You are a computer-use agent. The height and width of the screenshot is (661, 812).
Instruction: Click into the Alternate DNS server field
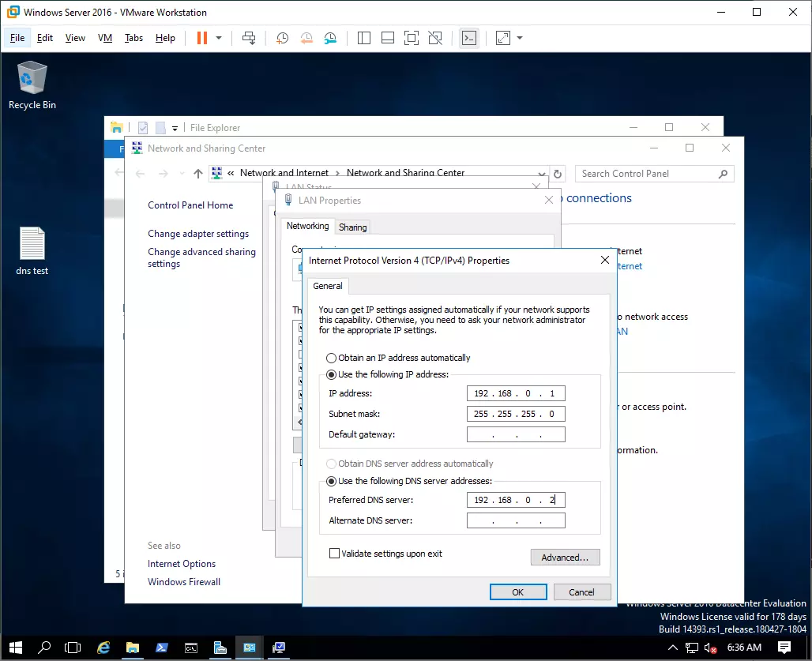(x=516, y=520)
